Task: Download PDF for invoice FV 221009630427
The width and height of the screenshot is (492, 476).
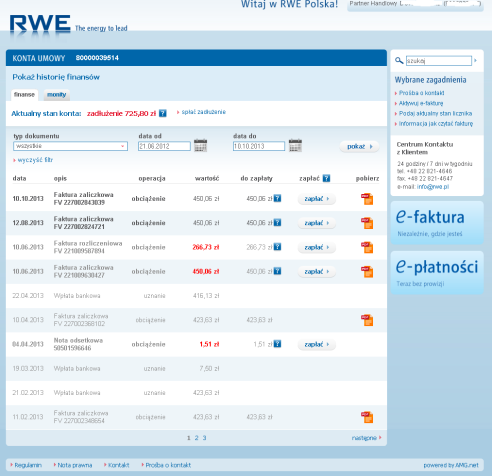Action: (367, 272)
